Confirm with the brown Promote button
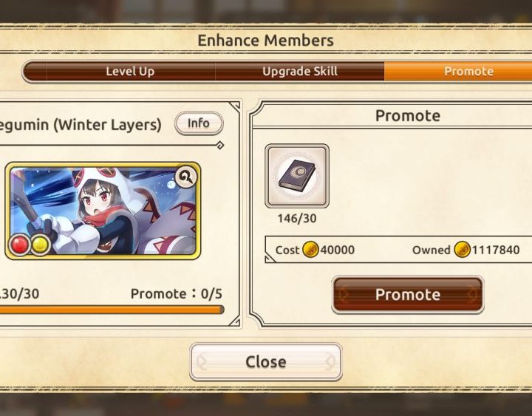Screen dimensions: 532x416 point(407,295)
